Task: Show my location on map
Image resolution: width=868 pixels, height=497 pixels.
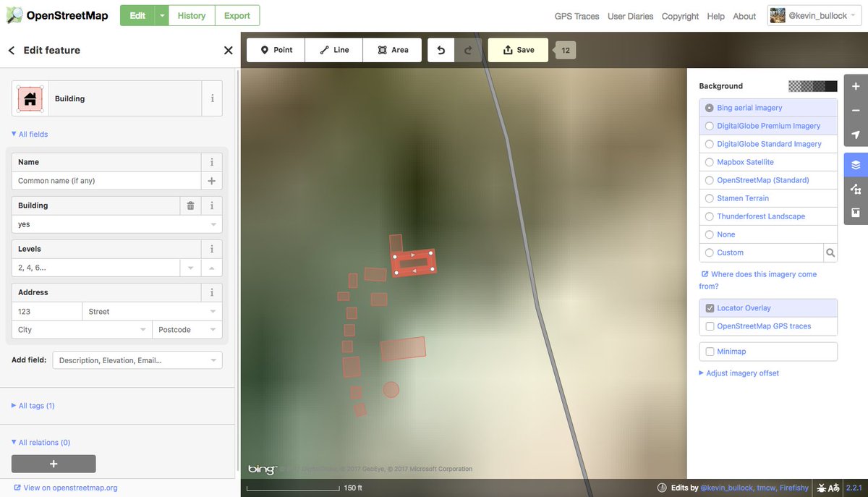Action: point(856,135)
